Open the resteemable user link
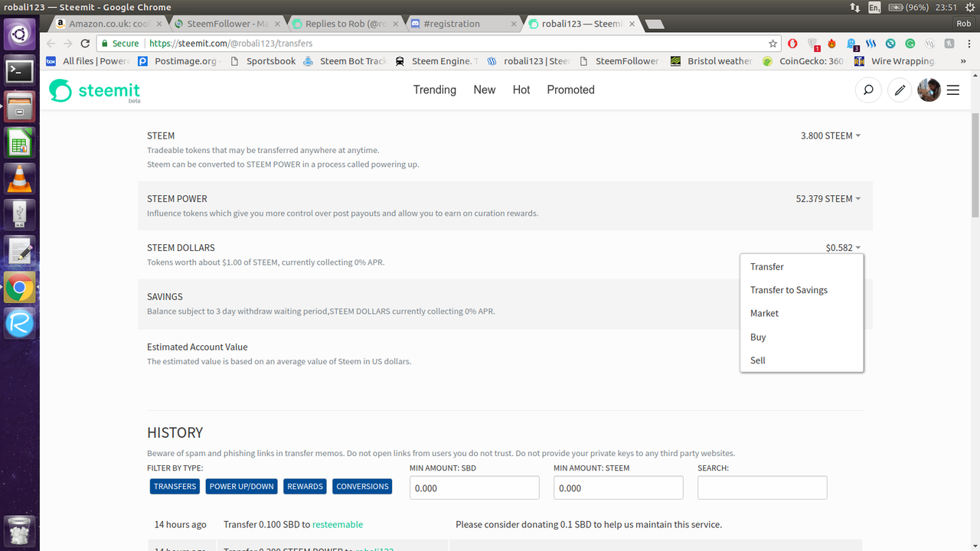980x551 pixels. (338, 524)
